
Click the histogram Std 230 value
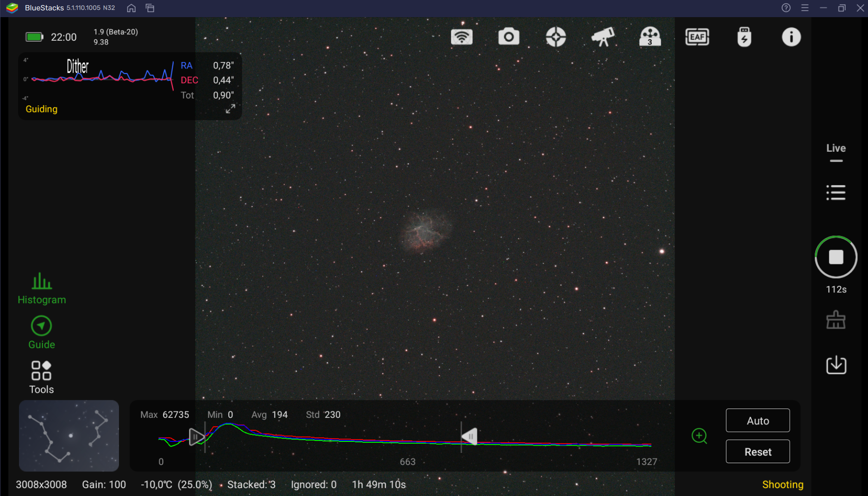[x=332, y=415]
